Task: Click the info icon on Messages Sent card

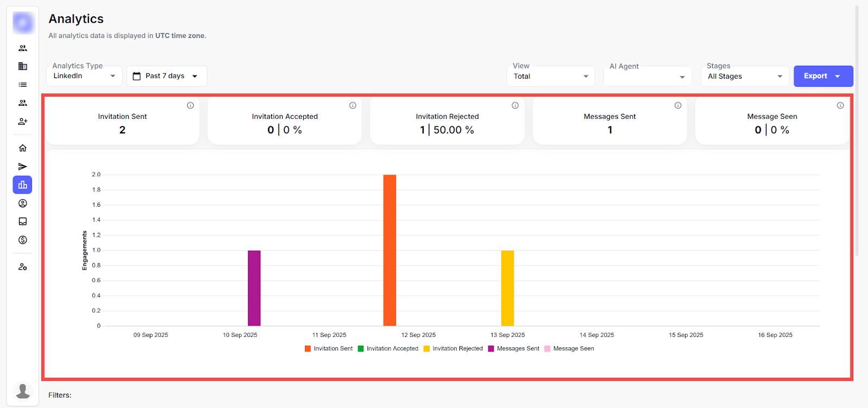Action: tap(678, 106)
